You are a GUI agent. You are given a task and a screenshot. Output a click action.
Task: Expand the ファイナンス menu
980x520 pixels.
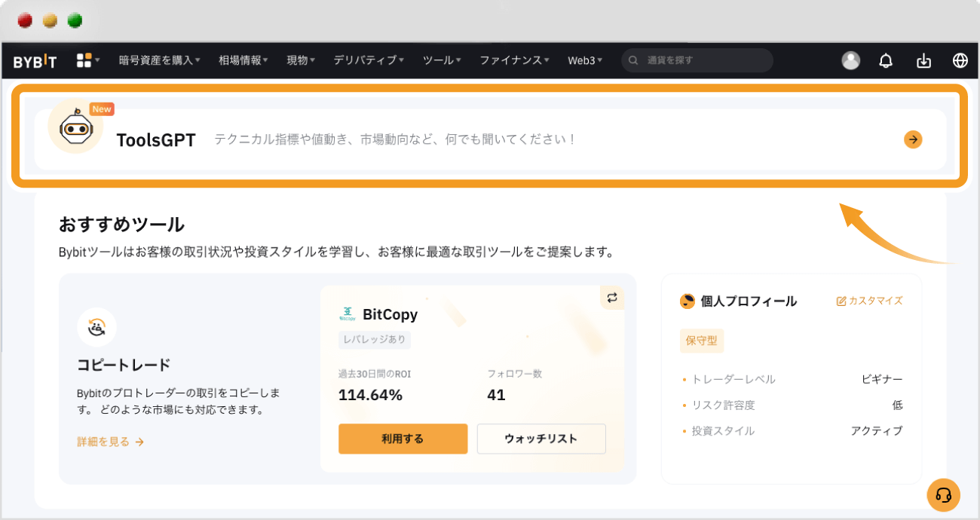point(515,60)
